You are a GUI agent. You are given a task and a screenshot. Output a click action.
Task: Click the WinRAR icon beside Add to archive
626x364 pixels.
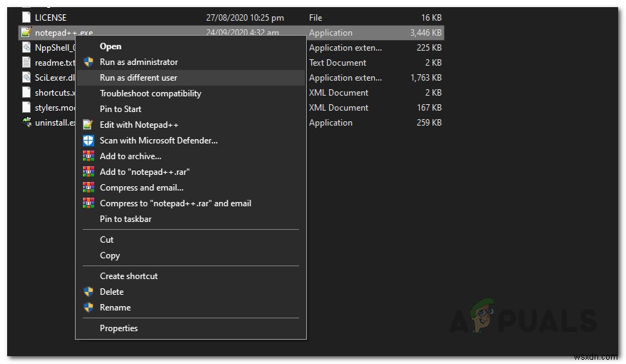click(89, 156)
